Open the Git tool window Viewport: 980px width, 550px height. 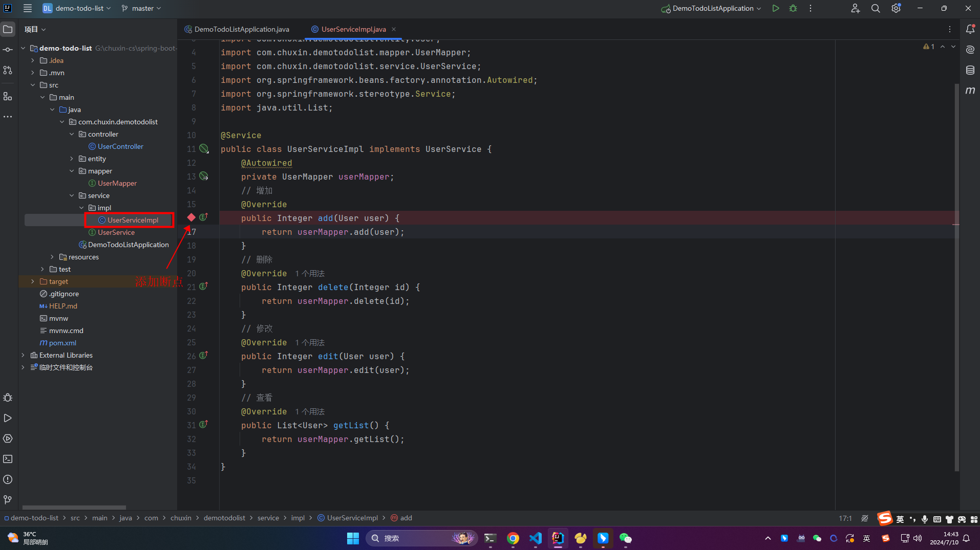click(x=8, y=499)
